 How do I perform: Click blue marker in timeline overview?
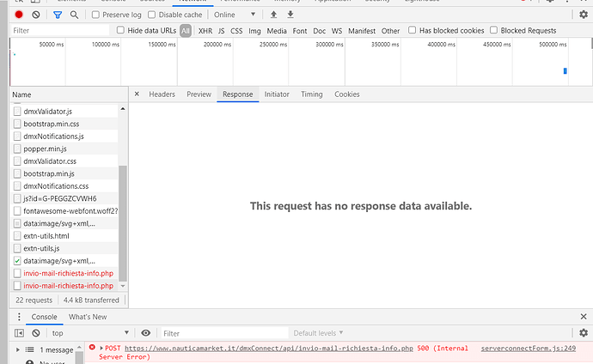(565, 70)
